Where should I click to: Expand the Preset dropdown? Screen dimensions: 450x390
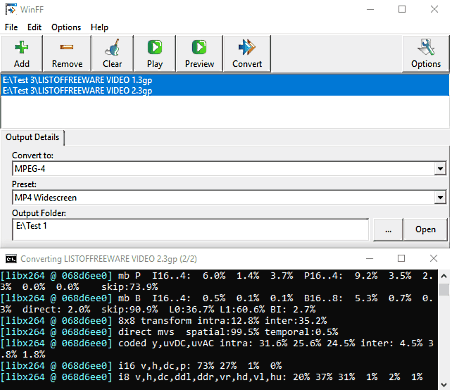pos(440,198)
